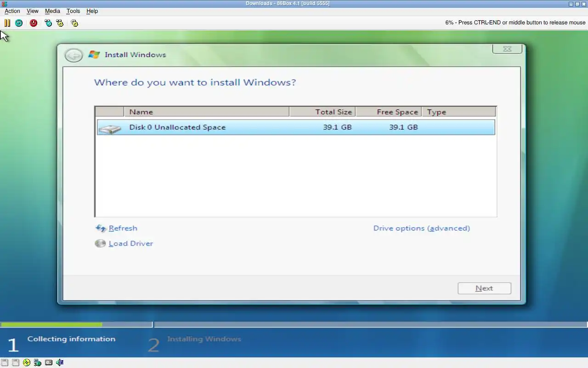Sort by the Name column header
The image size is (588, 368).
coord(207,112)
